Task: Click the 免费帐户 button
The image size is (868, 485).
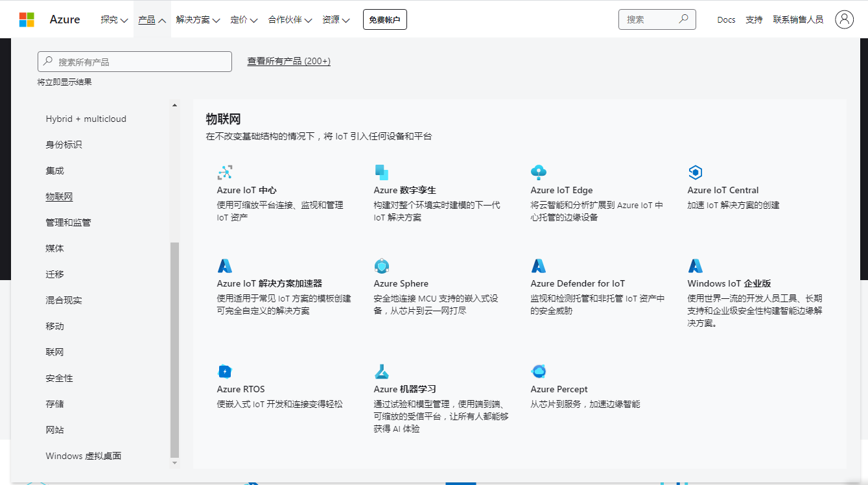Action: [384, 19]
